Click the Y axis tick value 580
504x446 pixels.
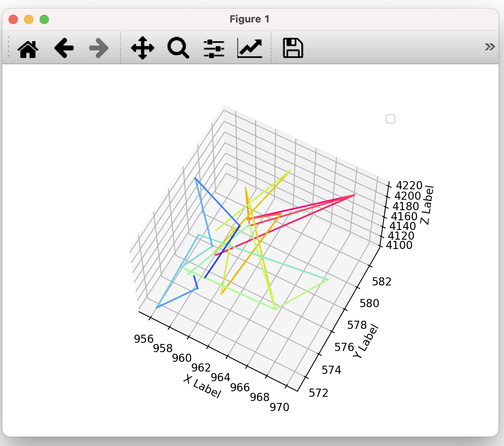coord(369,303)
